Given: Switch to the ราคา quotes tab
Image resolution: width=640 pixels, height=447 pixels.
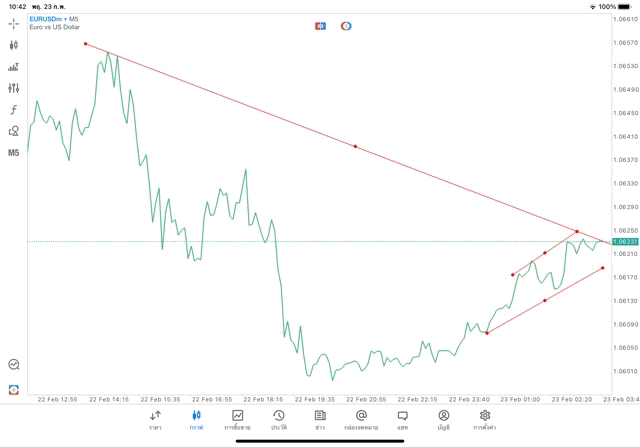Looking at the screenshot, I should pos(155,419).
